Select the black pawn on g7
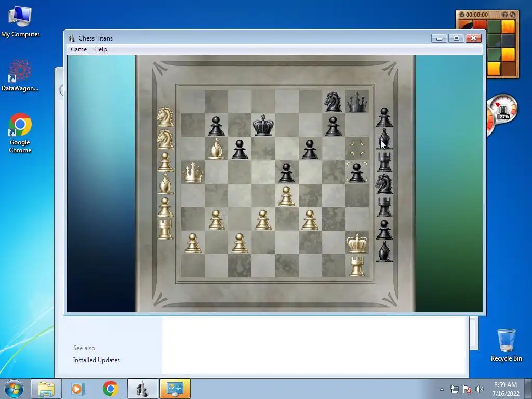 pos(333,126)
